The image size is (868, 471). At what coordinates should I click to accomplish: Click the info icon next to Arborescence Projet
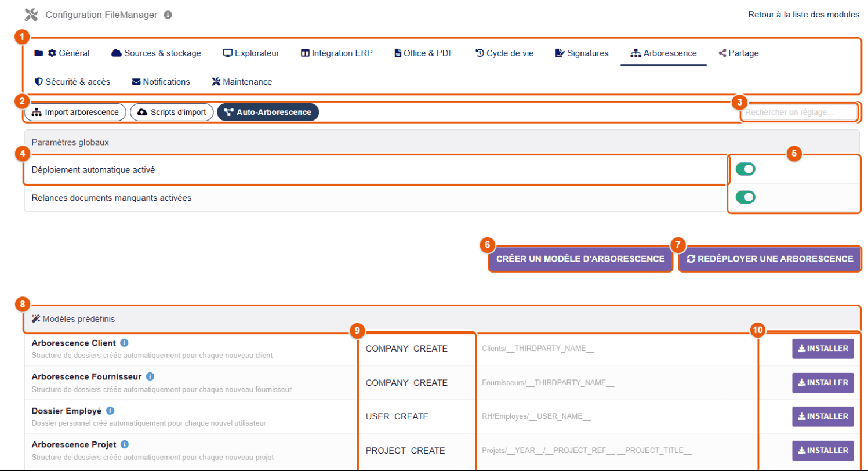[124, 445]
